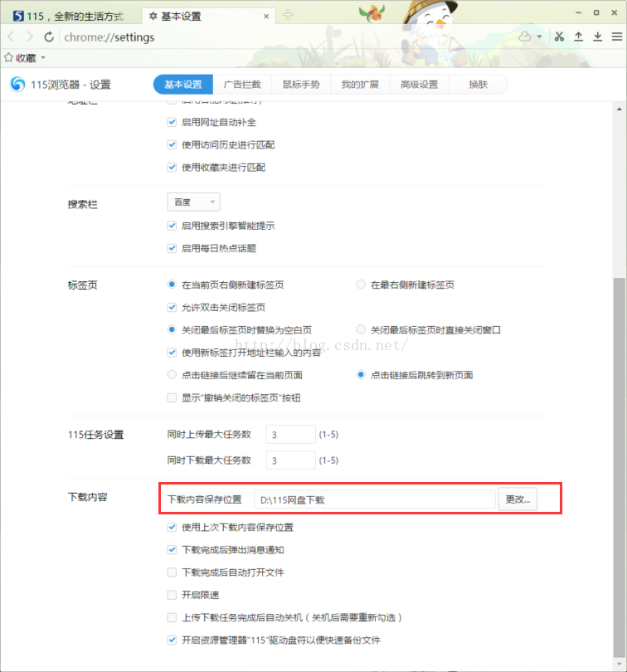Viewport: 627px width, 672px height.
Task: Open the 百度 search engine dropdown
Action: click(194, 202)
